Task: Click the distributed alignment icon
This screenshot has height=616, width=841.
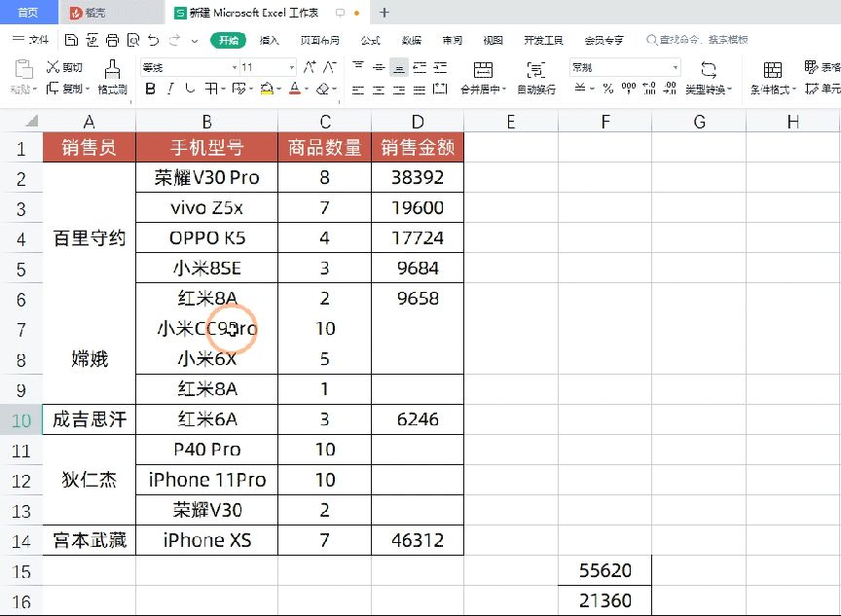Action: (440, 89)
